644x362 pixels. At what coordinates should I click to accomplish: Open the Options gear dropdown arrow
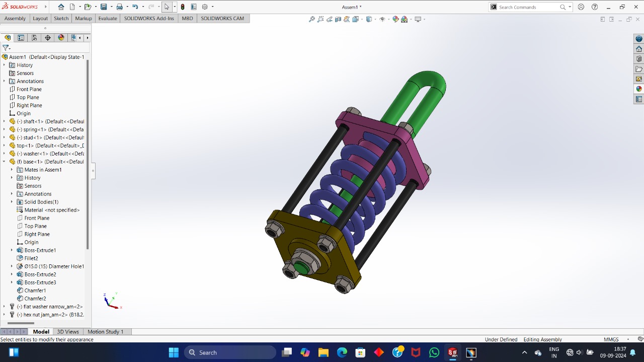212,7
